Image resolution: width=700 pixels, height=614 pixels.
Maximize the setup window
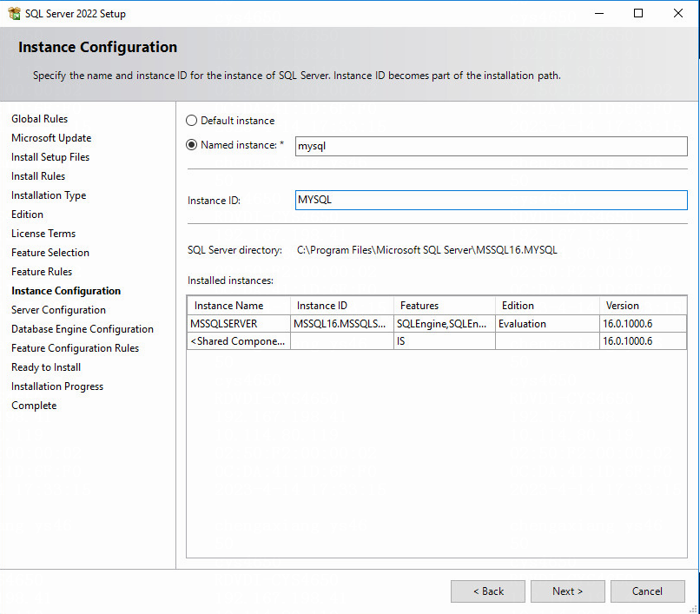(638, 13)
